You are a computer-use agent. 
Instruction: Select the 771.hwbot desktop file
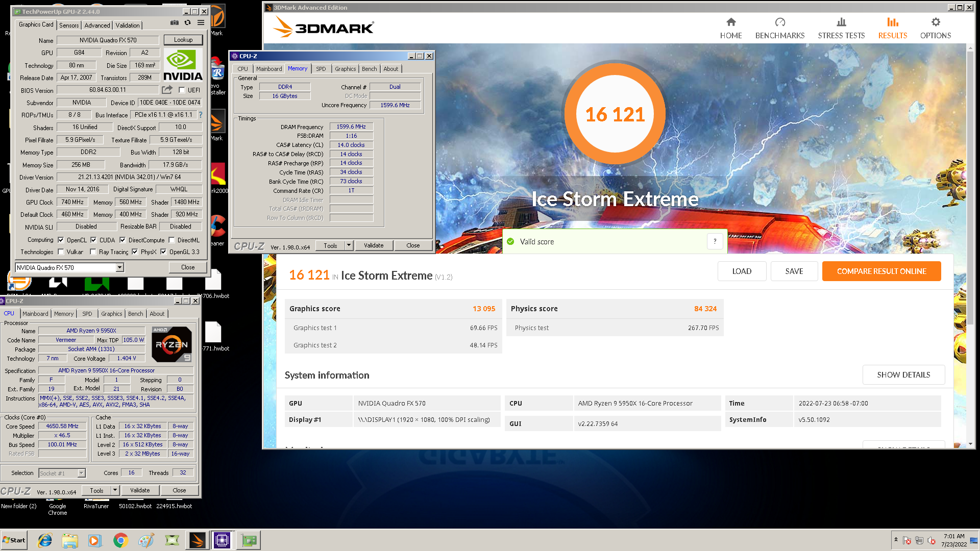(214, 337)
